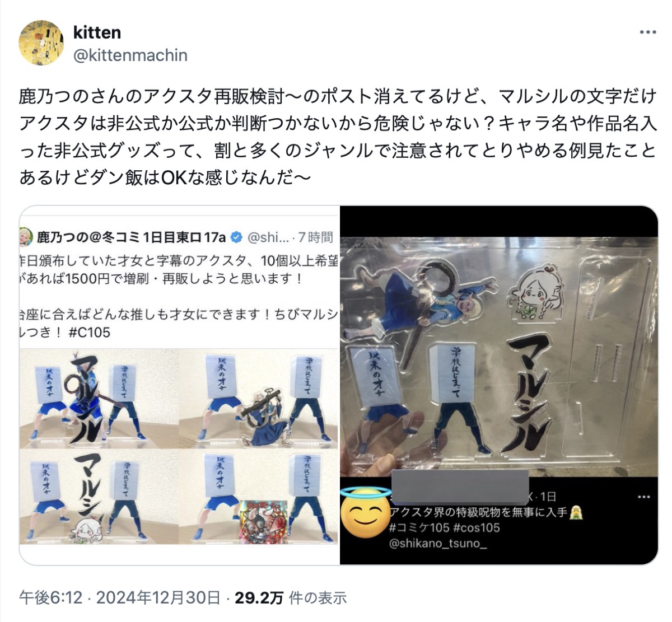Open kitten's profile avatar picture
672x622 pixels.
click(41, 43)
